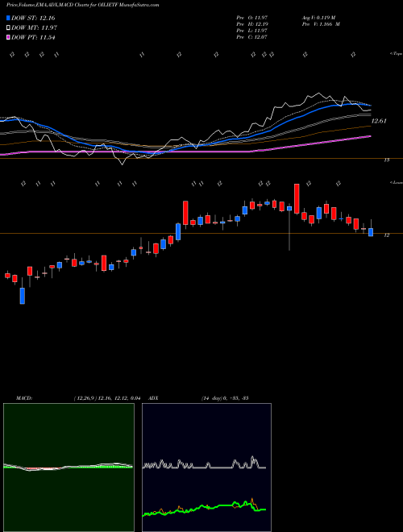The image size is (403, 532).
Task: Click the MACD panel heading label
Action: point(24,398)
